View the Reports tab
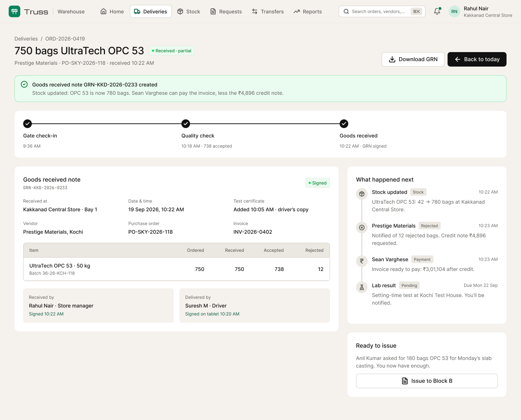 coord(308,12)
